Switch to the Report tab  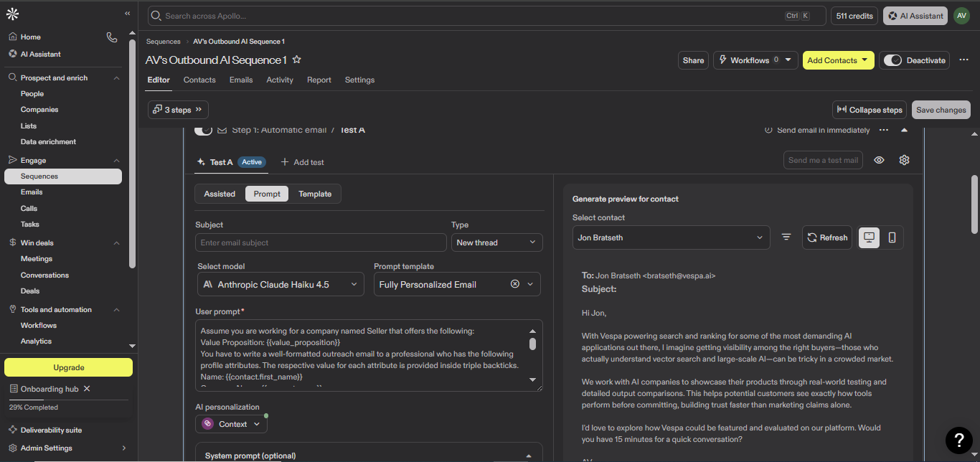point(319,80)
